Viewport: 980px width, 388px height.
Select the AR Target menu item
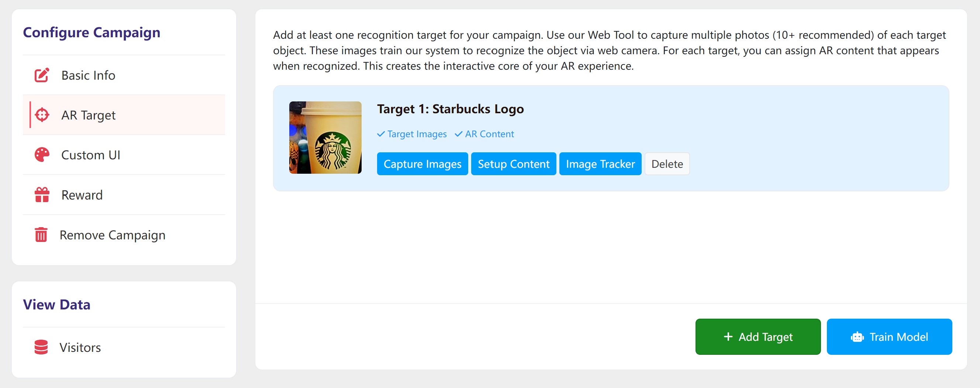(x=124, y=115)
